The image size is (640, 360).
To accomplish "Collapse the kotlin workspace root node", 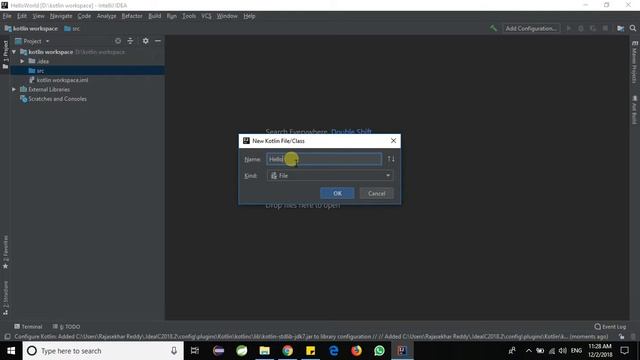I will (x=14, y=52).
